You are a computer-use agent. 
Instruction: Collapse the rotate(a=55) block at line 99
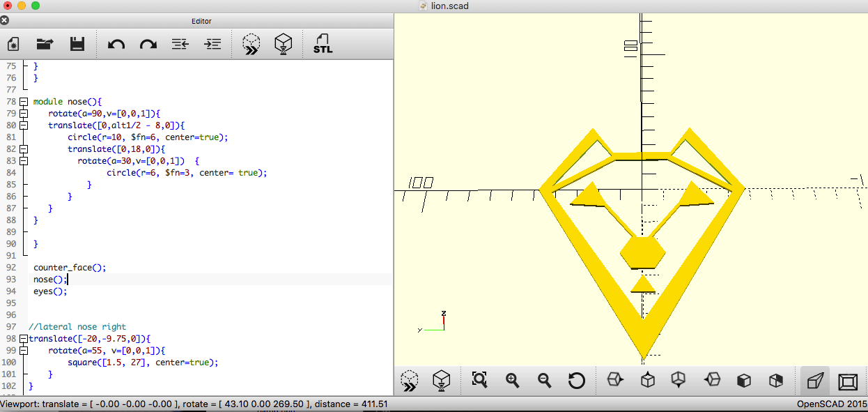coord(24,351)
